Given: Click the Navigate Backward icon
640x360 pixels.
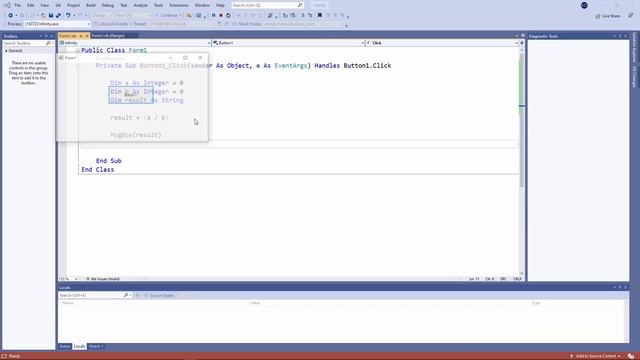Looking at the screenshot, I should pos(11,15).
